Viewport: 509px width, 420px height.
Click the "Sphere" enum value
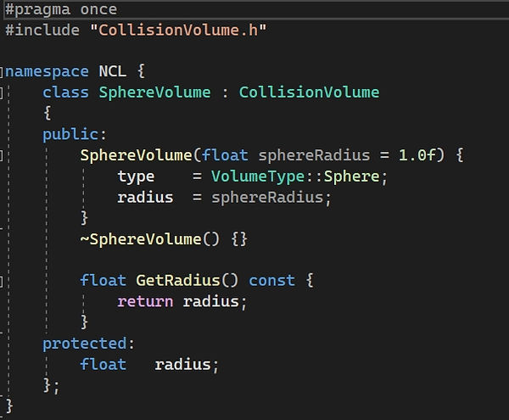[351, 177]
